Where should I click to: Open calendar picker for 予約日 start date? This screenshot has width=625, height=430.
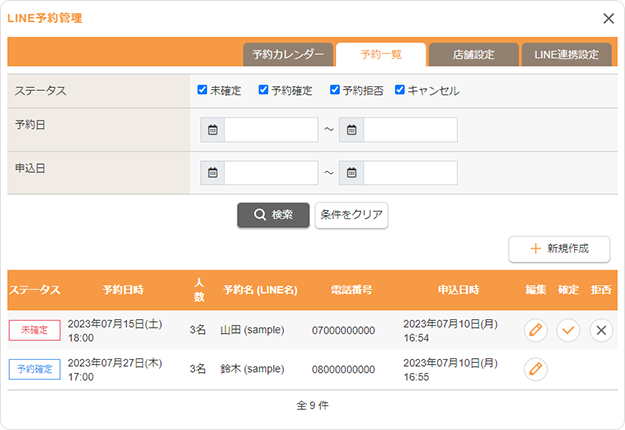[x=212, y=130]
